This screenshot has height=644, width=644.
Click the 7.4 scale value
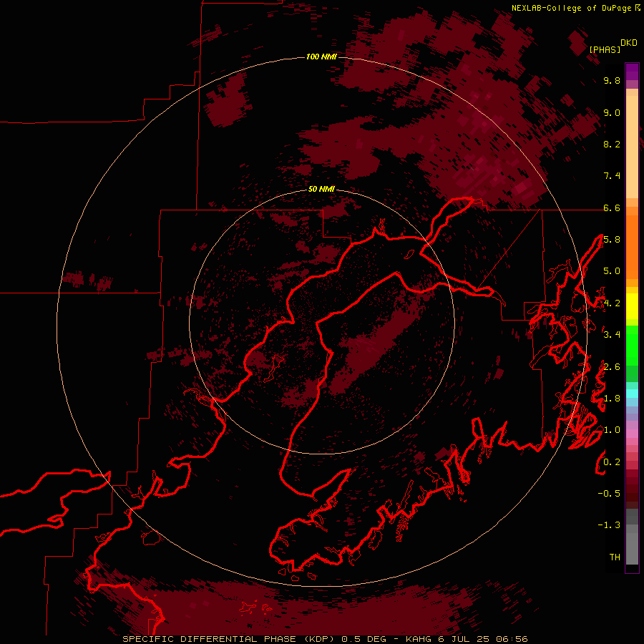pyautogui.click(x=612, y=176)
